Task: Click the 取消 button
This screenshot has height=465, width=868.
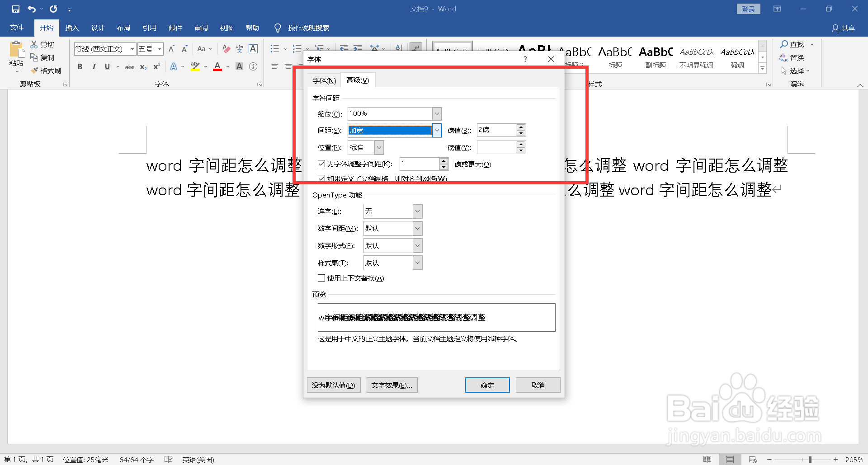Action: [x=538, y=385]
